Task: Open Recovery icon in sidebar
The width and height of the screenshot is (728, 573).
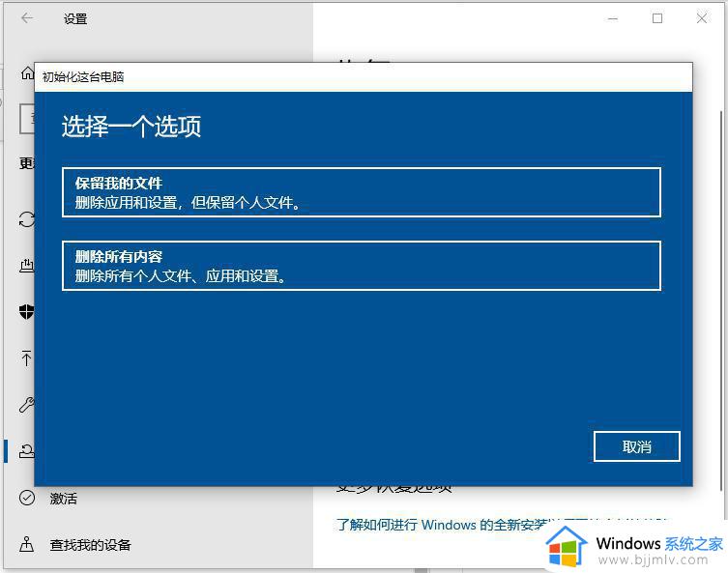Action: [26, 451]
